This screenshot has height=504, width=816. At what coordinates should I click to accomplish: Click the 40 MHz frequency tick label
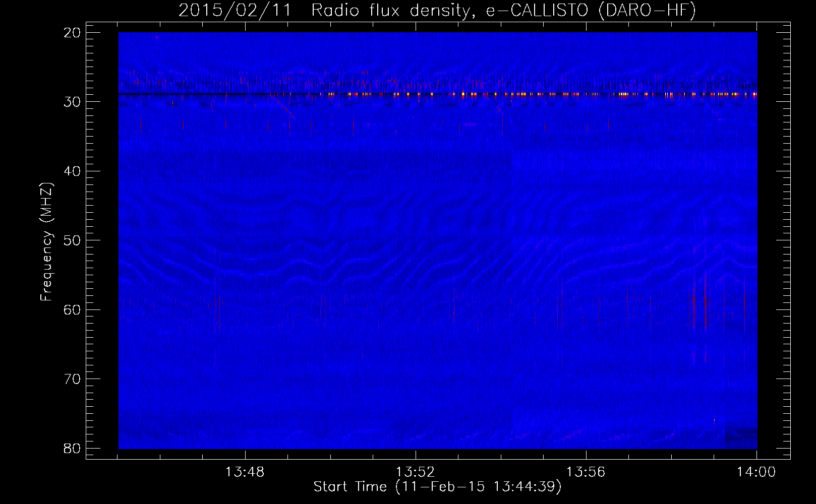pyautogui.click(x=73, y=171)
